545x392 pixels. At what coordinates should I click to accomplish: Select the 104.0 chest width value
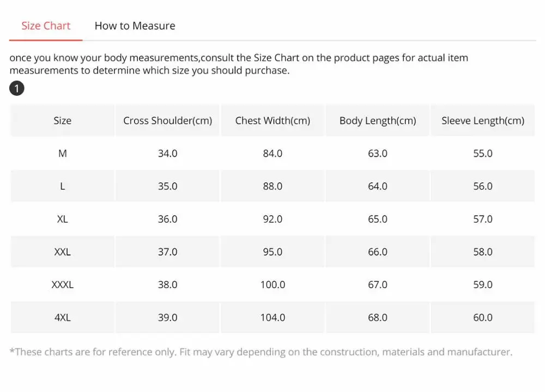[x=272, y=317]
